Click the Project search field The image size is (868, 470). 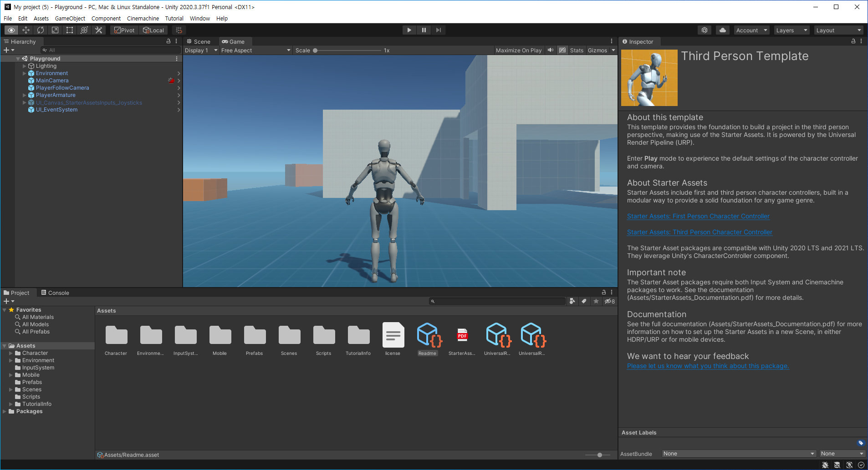coord(497,301)
